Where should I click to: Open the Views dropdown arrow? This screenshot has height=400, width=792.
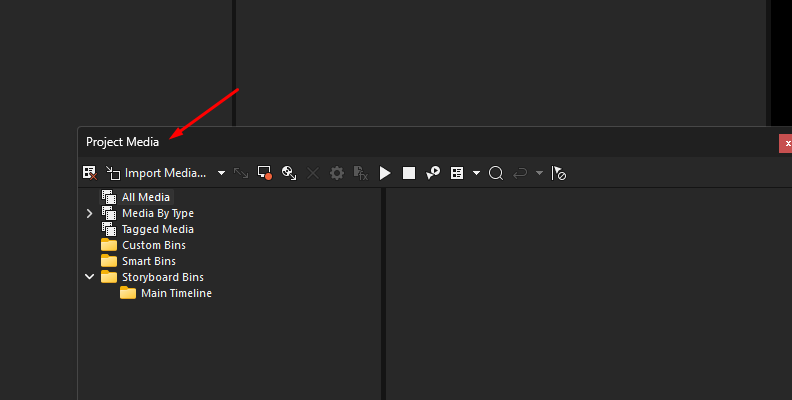point(476,173)
